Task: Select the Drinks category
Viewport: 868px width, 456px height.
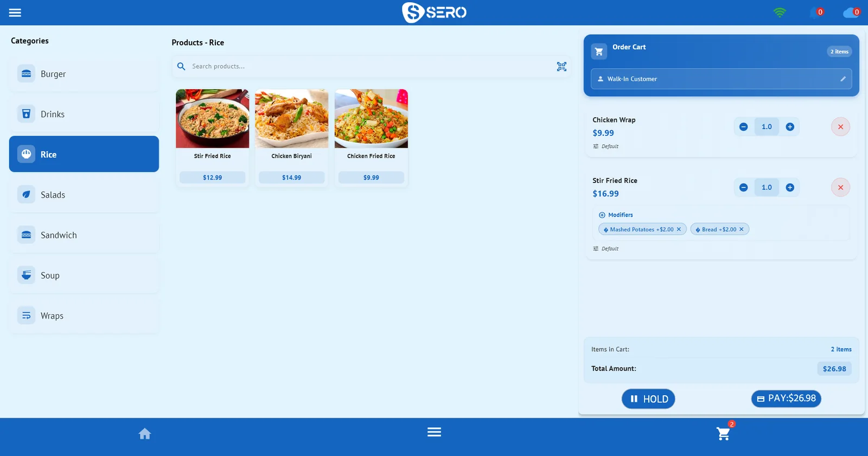Action: pyautogui.click(x=84, y=114)
